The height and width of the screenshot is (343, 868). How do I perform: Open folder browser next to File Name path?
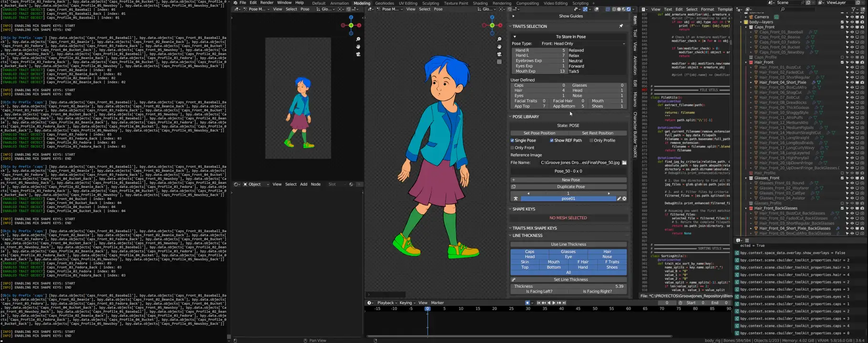point(624,162)
